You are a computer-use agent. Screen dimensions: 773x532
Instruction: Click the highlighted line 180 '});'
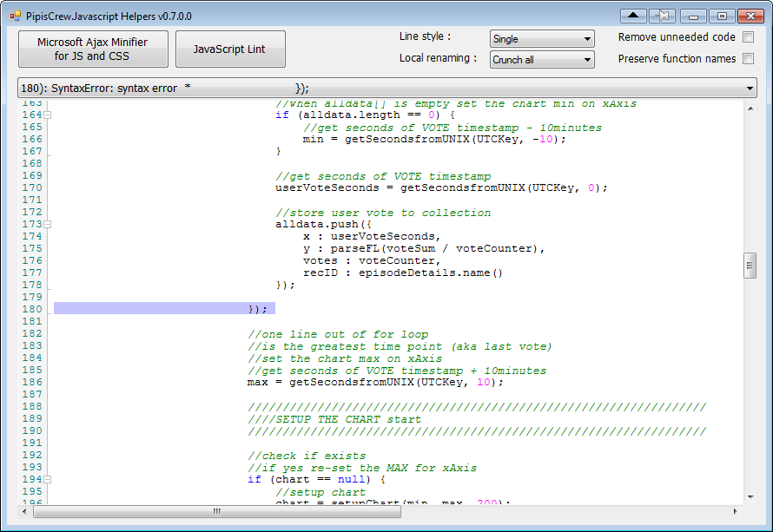[164, 309]
